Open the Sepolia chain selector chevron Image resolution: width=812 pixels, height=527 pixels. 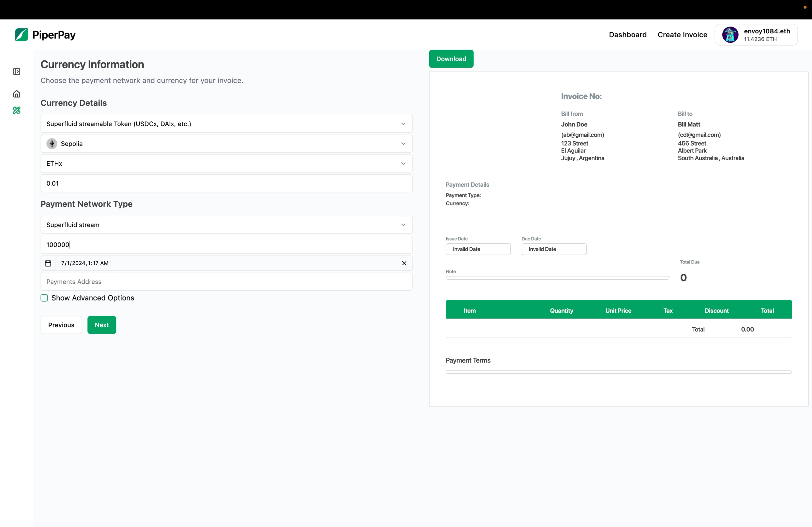tap(403, 144)
